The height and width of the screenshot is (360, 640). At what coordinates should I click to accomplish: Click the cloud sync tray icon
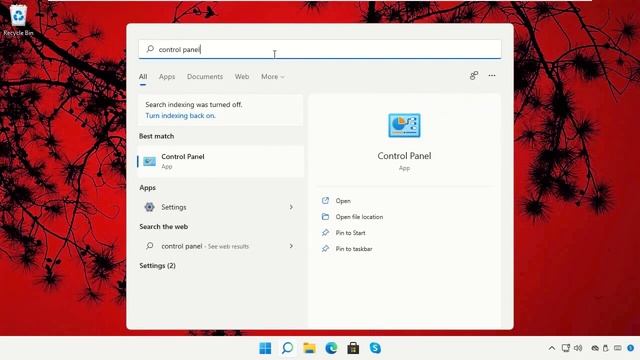pyautogui.click(x=595, y=348)
